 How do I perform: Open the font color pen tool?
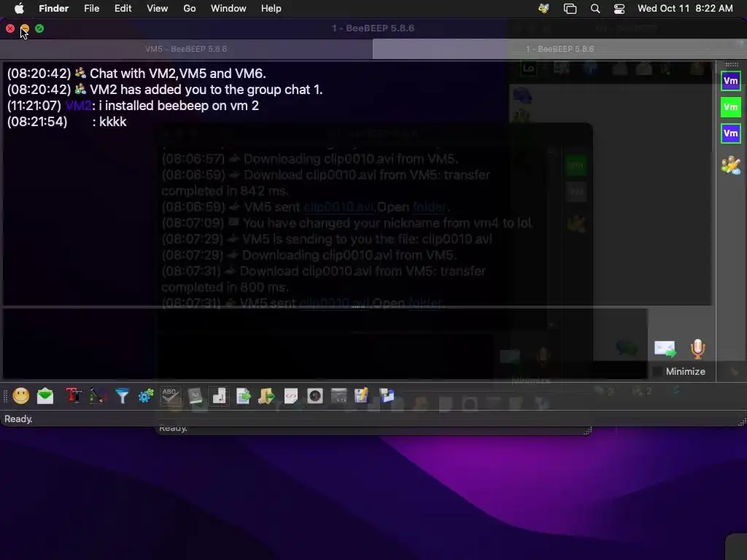[x=98, y=396]
